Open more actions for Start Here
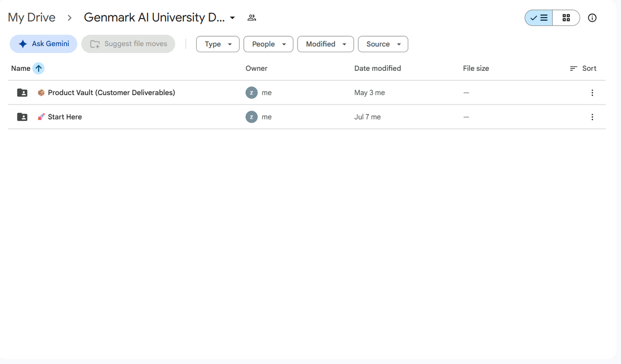 tap(592, 117)
